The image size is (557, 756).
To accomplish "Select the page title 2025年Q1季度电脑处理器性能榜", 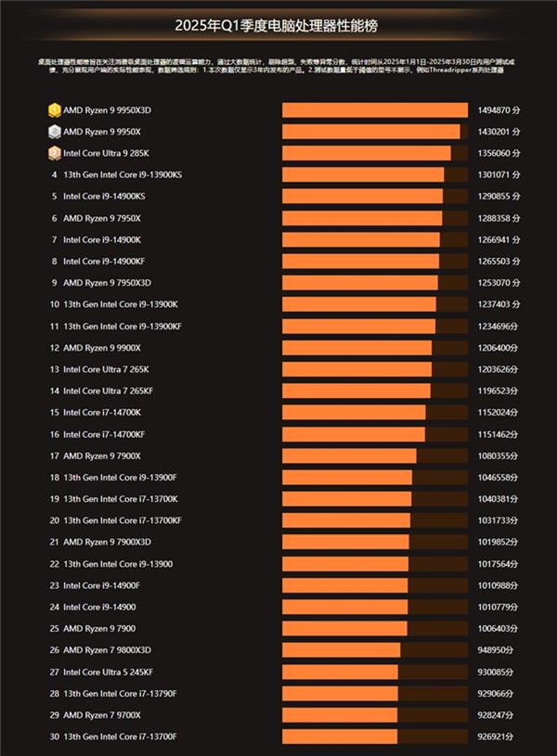I will pyautogui.click(x=276, y=26).
